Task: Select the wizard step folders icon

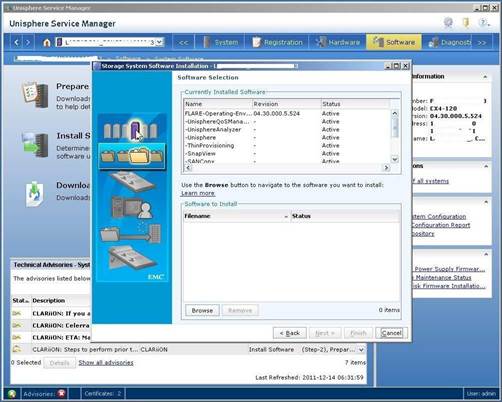Action: 132,156
